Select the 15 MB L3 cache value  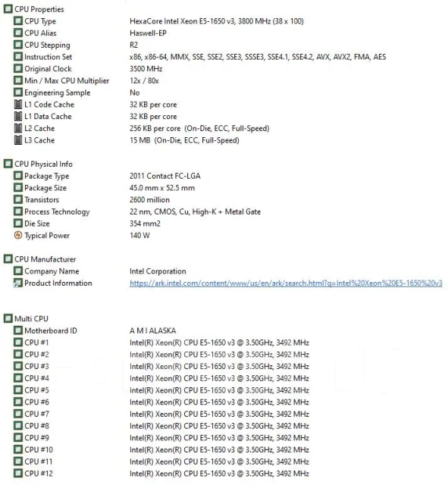184,140
